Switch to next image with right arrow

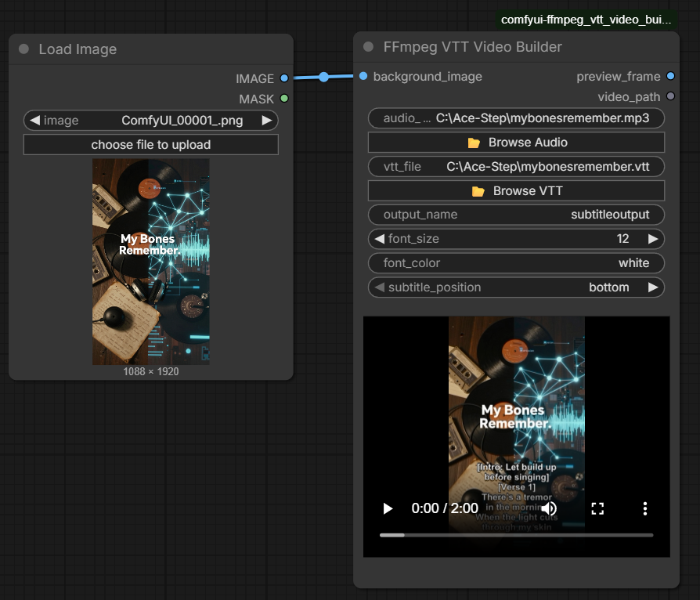pos(267,120)
